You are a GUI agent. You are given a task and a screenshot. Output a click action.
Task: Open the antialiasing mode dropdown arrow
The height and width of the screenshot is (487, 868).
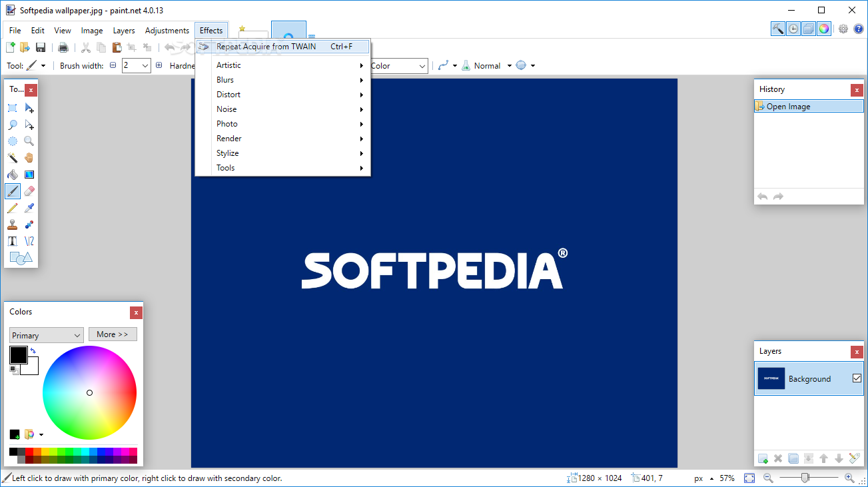[456, 65]
